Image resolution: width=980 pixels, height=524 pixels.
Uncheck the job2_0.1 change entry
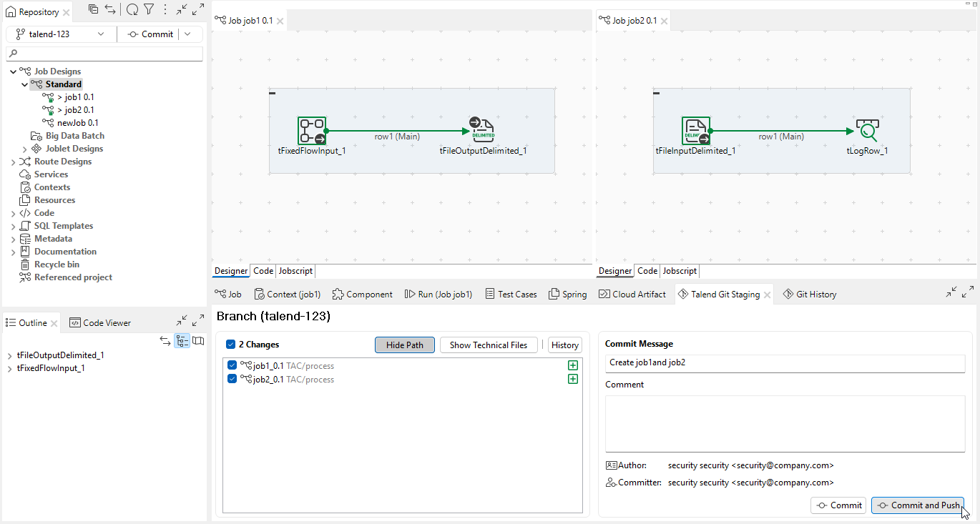[232, 379]
